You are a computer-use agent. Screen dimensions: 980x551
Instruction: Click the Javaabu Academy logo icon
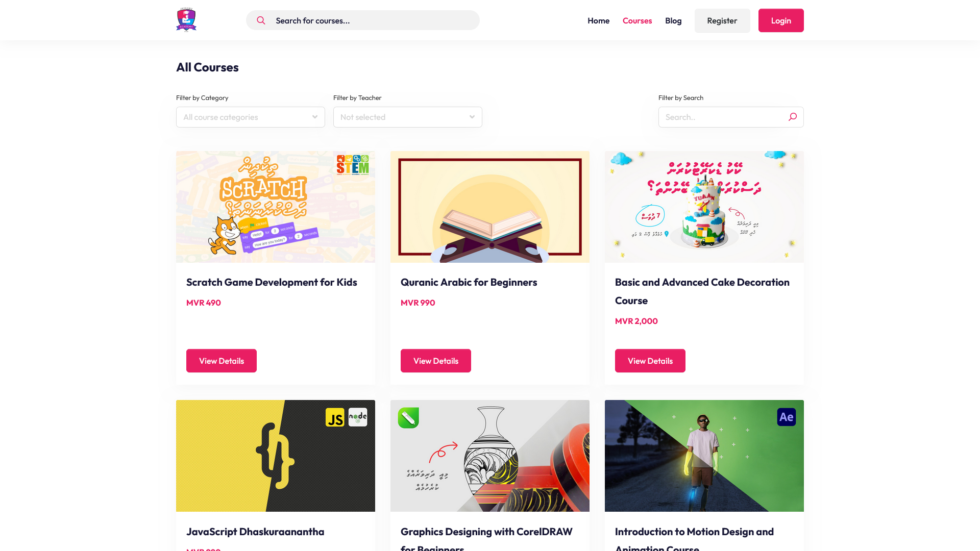click(186, 20)
